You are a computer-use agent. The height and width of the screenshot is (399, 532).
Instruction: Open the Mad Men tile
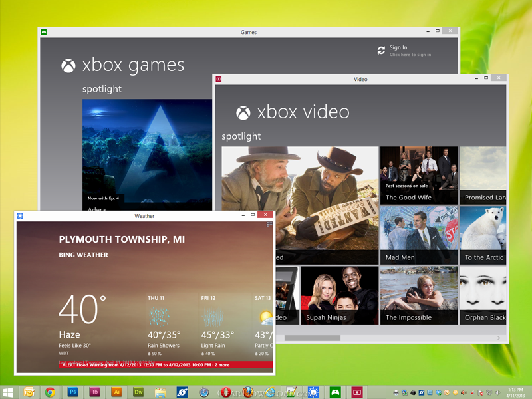tap(419, 235)
